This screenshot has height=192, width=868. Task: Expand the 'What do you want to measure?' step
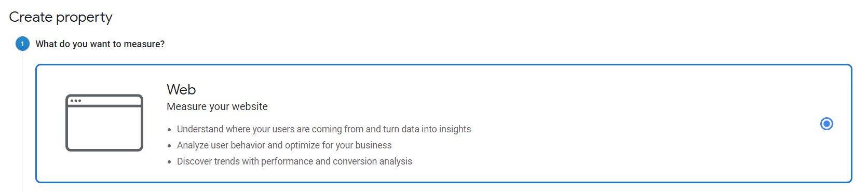tap(100, 44)
